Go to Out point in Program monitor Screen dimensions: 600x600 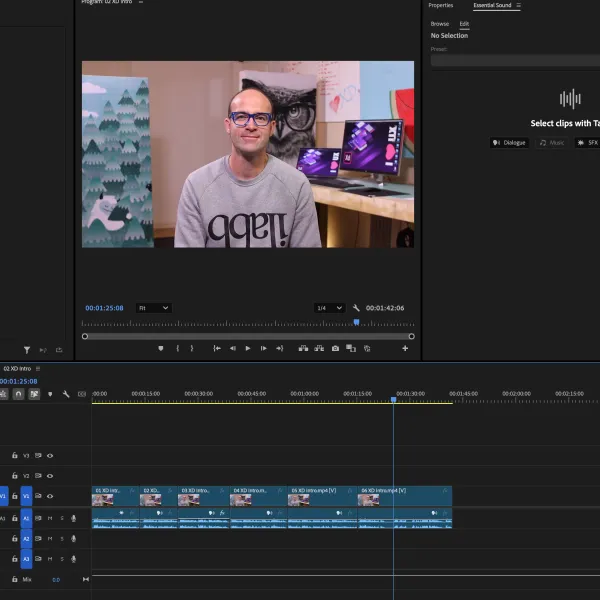(279, 348)
